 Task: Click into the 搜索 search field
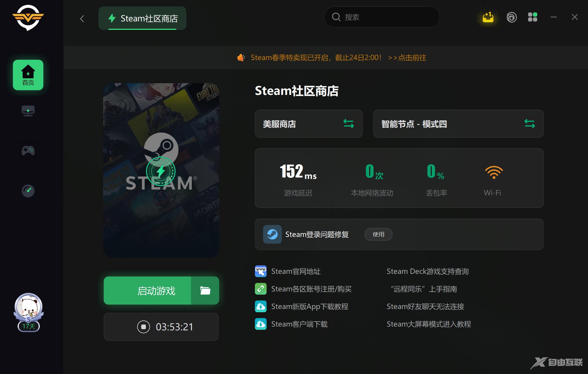click(382, 17)
